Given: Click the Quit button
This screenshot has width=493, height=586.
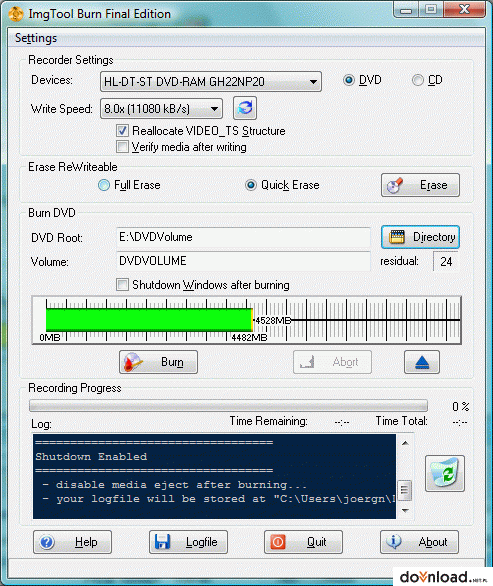Looking at the screenshot, I should 303,542.
